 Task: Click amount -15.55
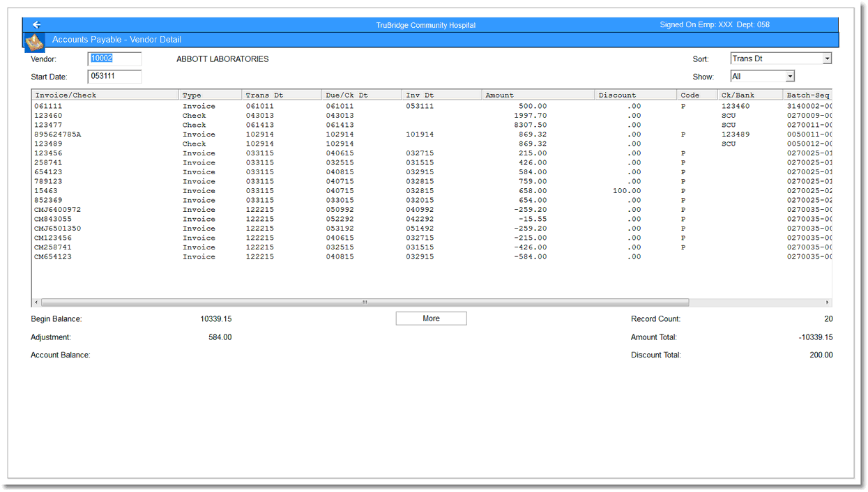pos(533,219)
